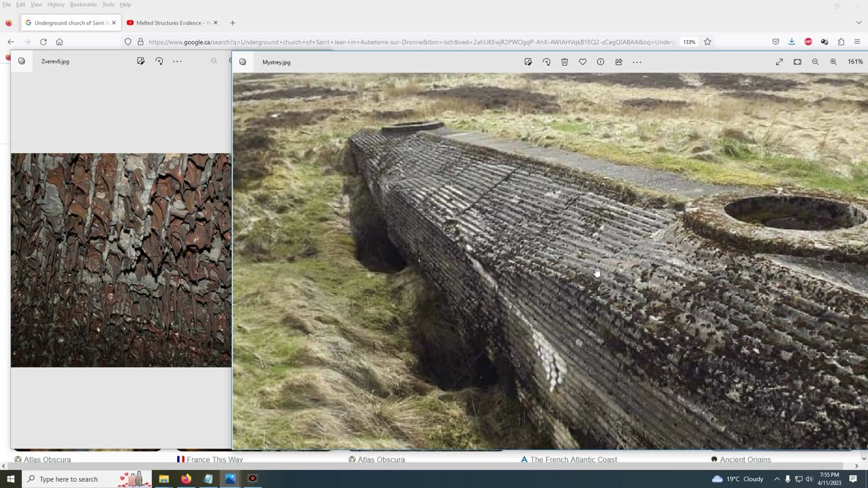Click the google.ca URL address field
868x488 pixels.
[x=411, y=41]
